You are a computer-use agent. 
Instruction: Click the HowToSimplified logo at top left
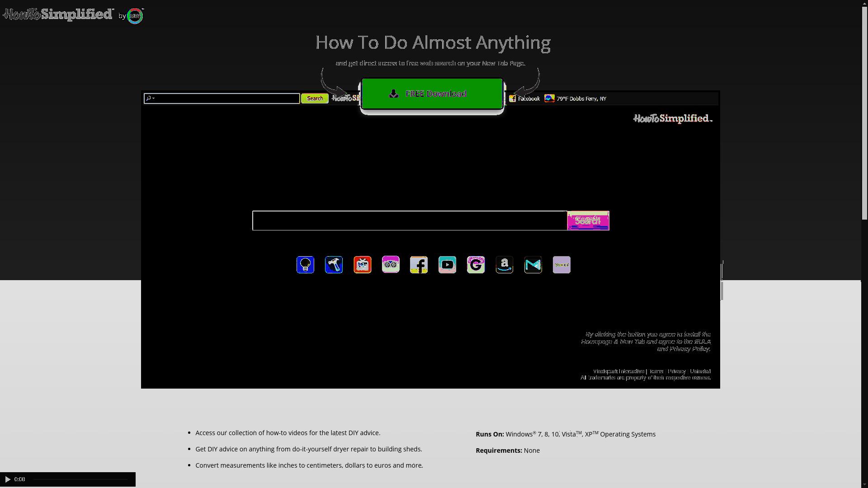[58, 14]
